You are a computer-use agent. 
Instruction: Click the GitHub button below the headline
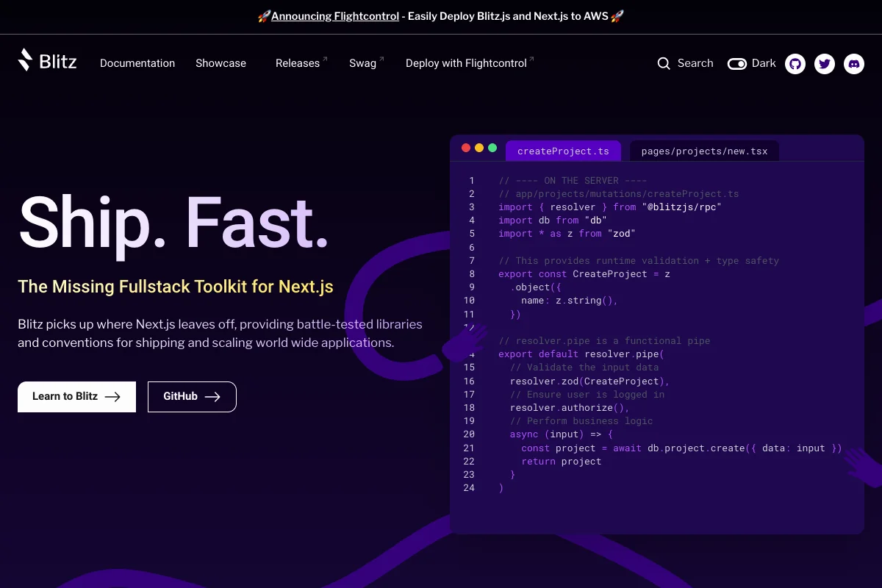(x=192, y=396)
